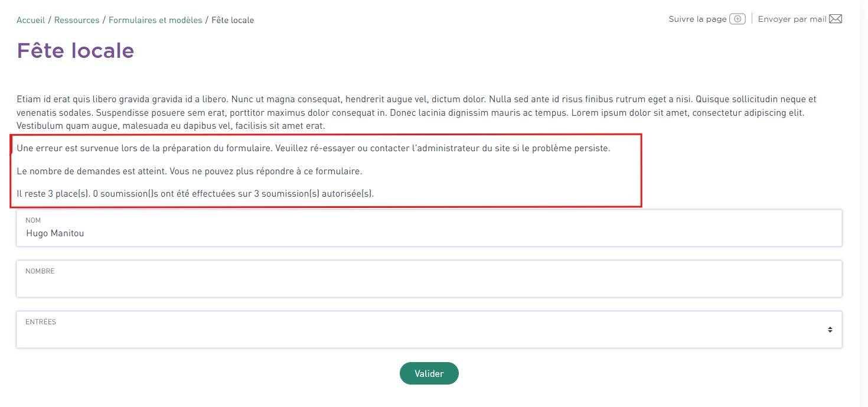Click into the empty Nombre field
Viewport: 868px width, 407px height.
click(429, 279)
